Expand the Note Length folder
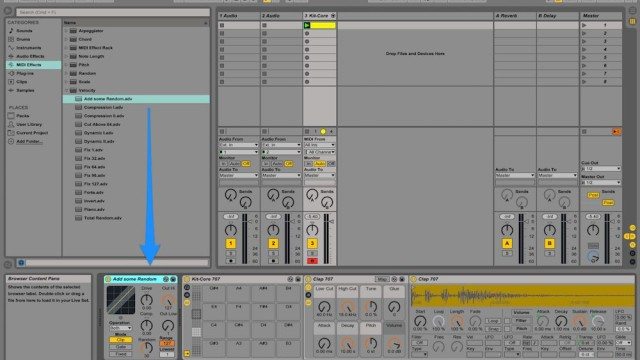The image size is (640, 360). click(x=66, y=56)
